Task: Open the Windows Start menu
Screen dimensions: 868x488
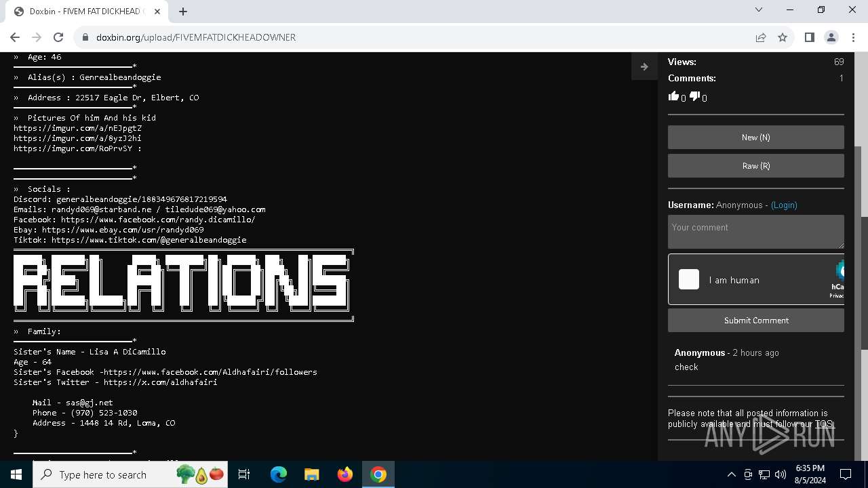Action: click(x=16, y=474)
